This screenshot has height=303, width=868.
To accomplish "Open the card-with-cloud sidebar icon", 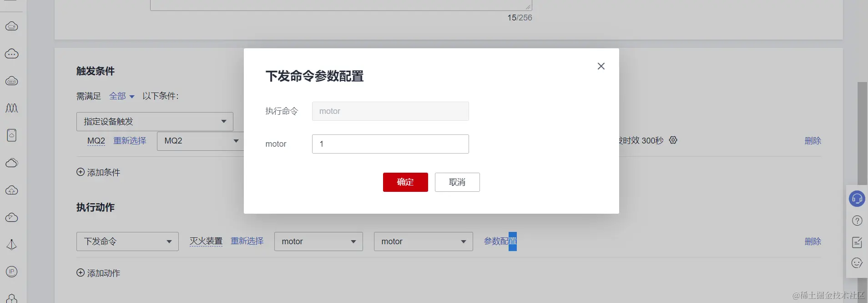I will [x=12, y=135].
